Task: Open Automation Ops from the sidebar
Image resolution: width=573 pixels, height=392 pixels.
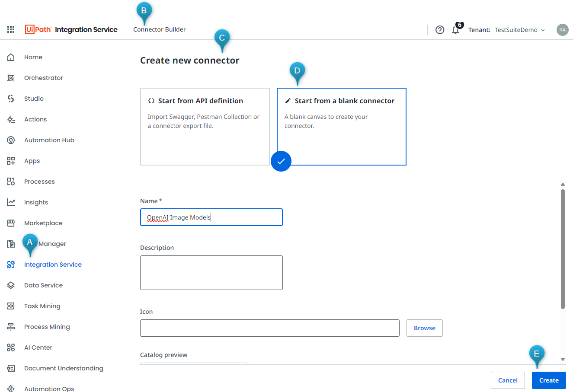Action: click(49, 389)
